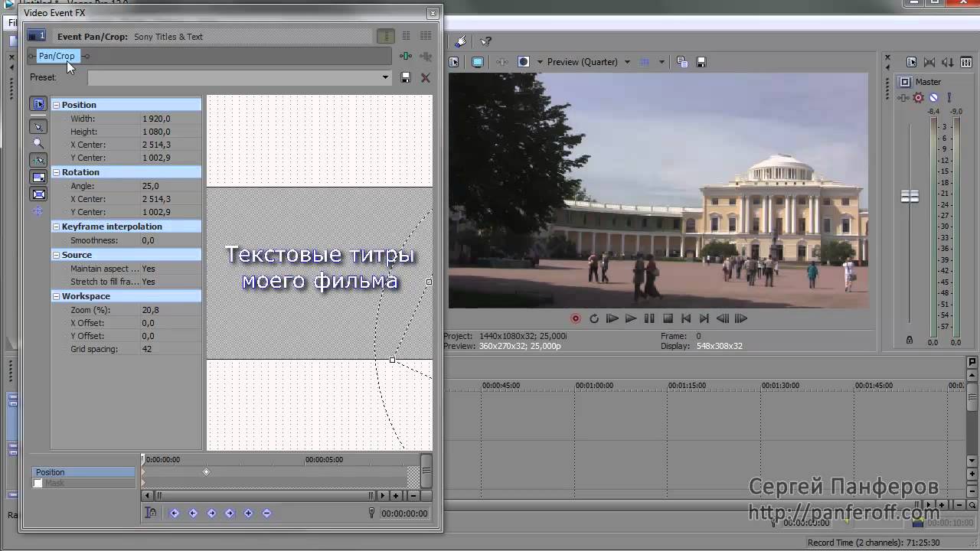Viewport: 980px width, 551px height.
Task: Open Master bus automation settings gear icon
Action: tap(919, 97)
